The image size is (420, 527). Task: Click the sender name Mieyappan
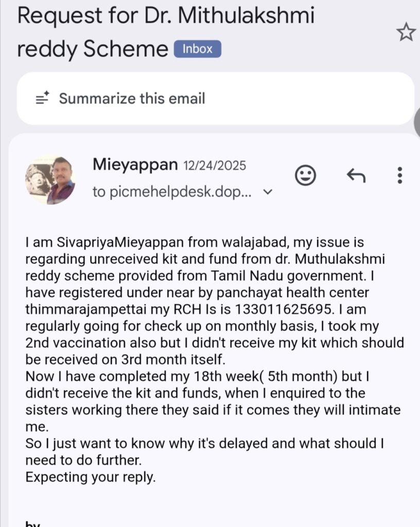point(135,165)
